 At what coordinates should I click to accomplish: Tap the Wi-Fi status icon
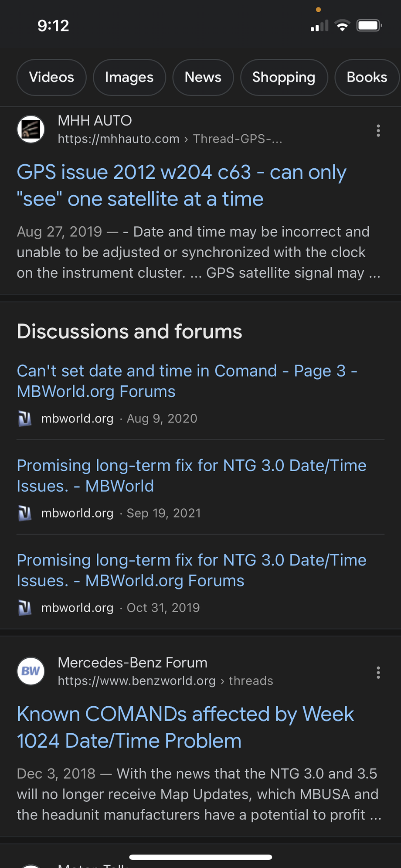point(343,26)
